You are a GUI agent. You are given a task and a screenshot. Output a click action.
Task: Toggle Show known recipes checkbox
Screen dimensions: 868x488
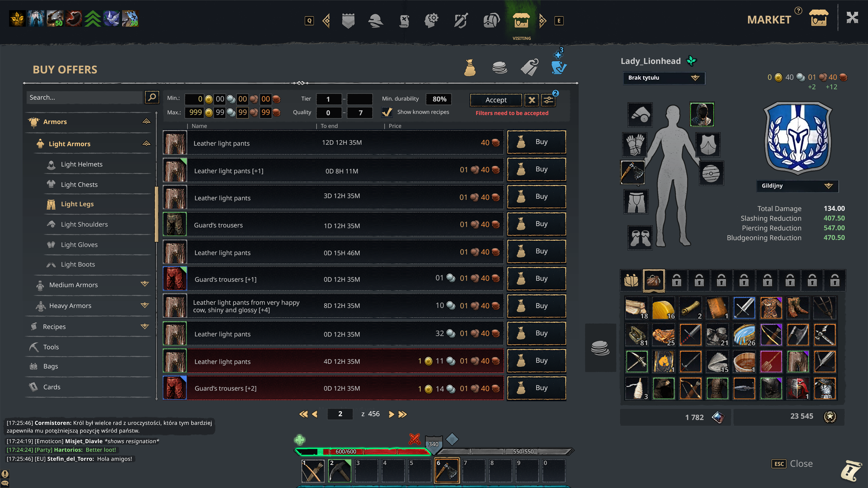tap(386, 112)
